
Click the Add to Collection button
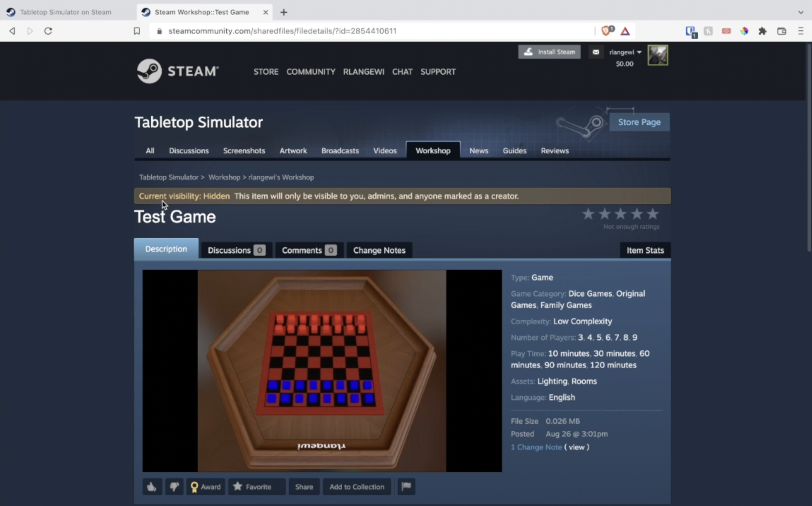tap(356, 486)
